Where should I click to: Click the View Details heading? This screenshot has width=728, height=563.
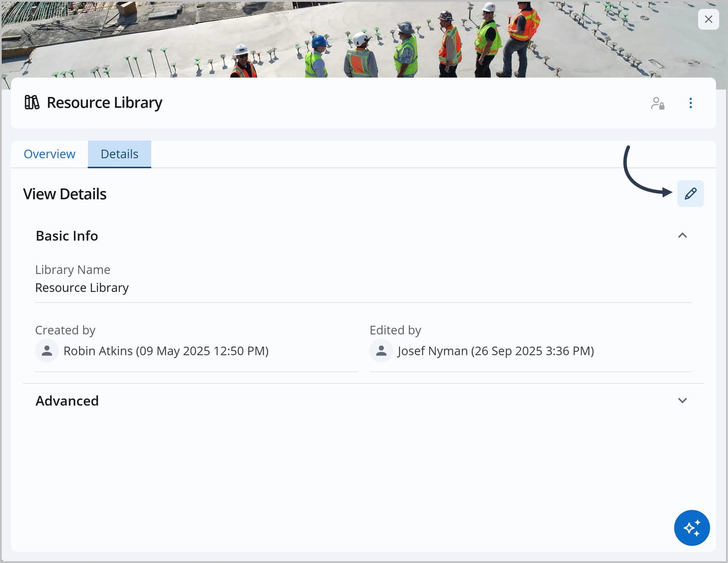tap(65, 194)
